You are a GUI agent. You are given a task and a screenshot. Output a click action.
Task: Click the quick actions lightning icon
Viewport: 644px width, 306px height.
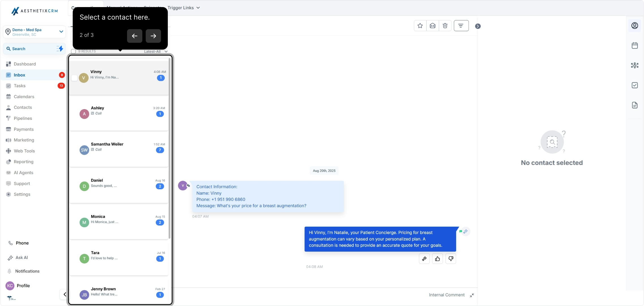tap(60, 49)
